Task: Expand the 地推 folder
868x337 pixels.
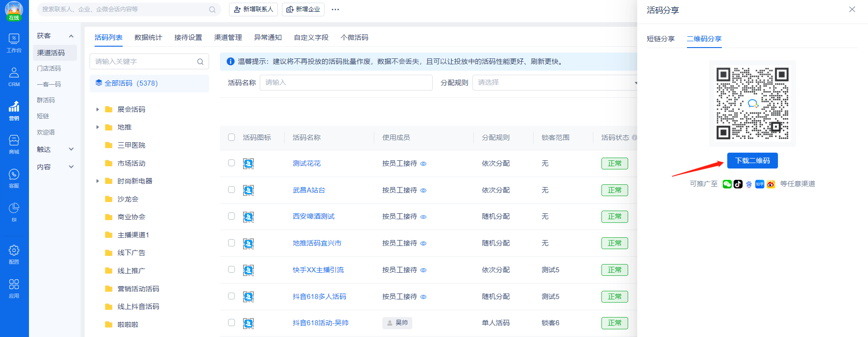Action: click(97, 127)
